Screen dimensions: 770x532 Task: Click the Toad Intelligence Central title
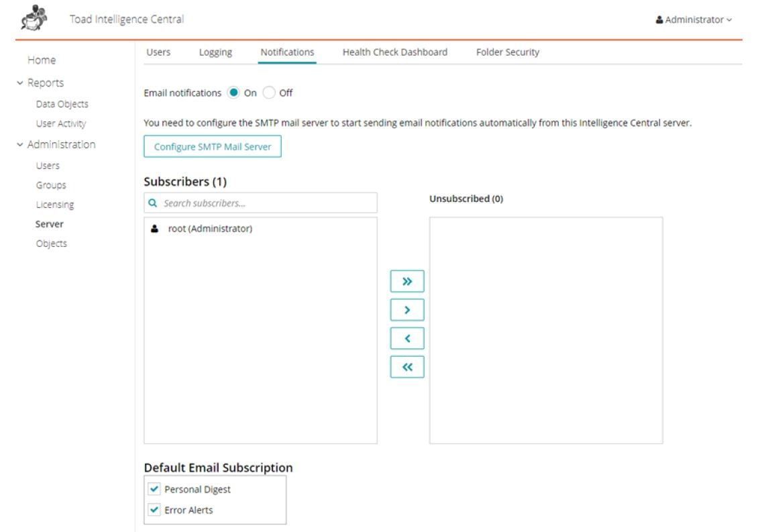127,19
